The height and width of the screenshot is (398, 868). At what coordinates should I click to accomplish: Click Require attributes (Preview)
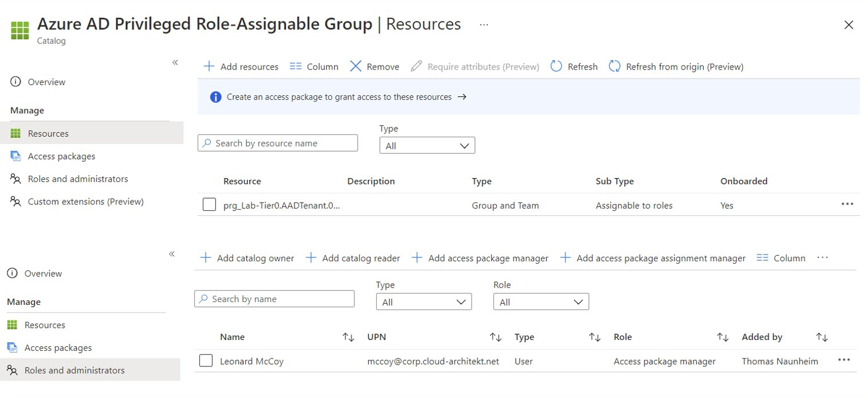coord(475,67)
